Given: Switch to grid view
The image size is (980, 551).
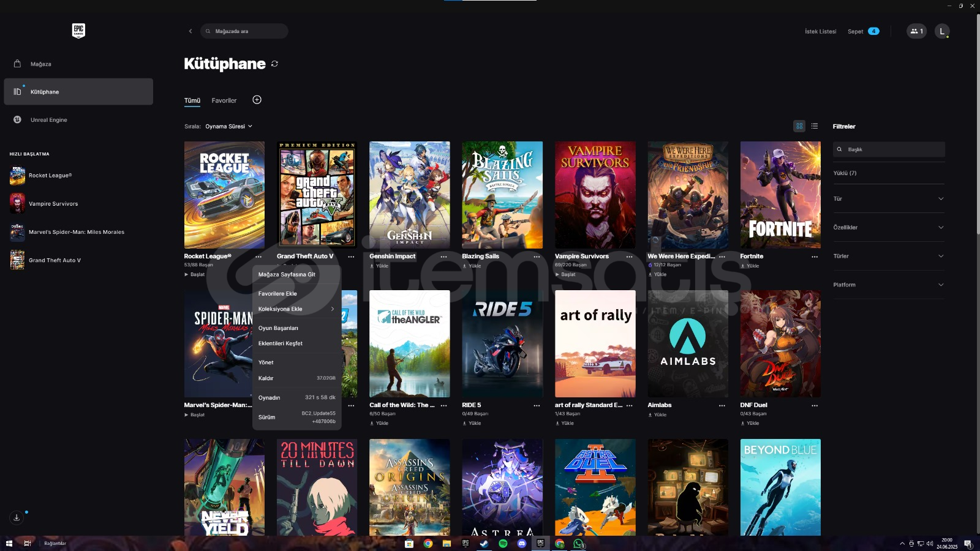Looking at the screenshot, I should tap(799, 126).
